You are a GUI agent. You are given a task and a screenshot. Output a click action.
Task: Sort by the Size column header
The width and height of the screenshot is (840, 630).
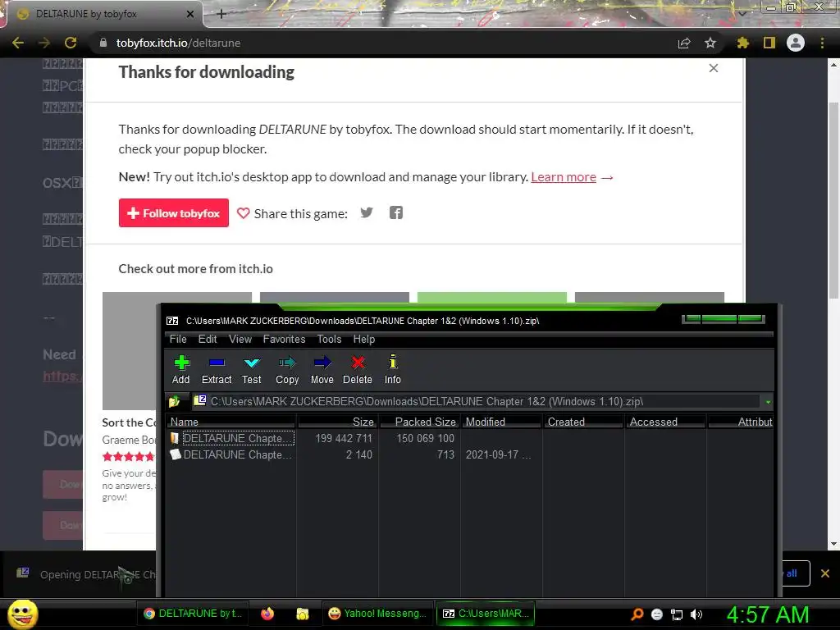[337, 422]
